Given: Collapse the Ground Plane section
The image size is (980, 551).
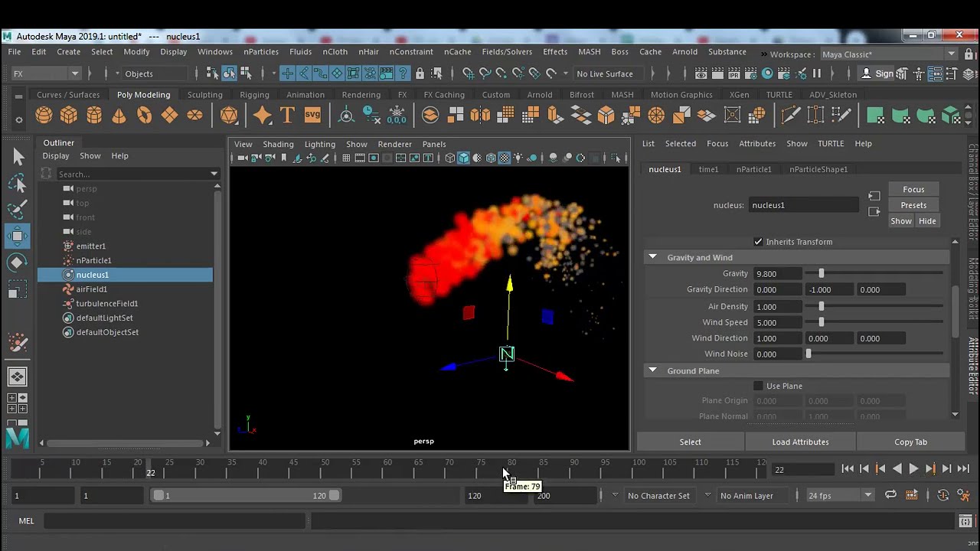Looking at the screenshot, I should pyautogui.click(x=652, y=370).
